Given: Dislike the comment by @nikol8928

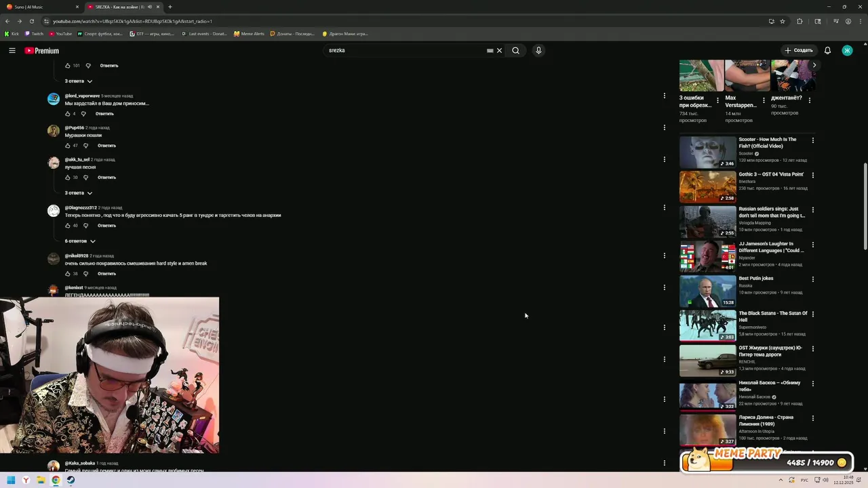Looking at the screenshot, I should coord(85,274).
